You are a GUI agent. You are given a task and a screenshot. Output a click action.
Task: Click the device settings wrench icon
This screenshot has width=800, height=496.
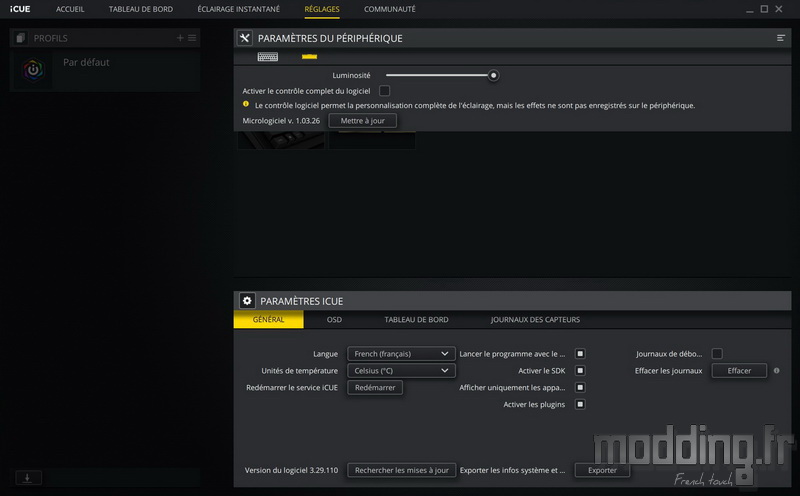245,38
